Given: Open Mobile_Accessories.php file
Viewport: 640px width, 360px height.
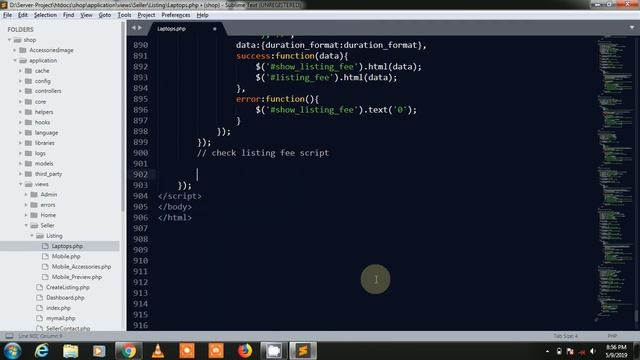Looking at the screenshot, I should tap(81, 267).
